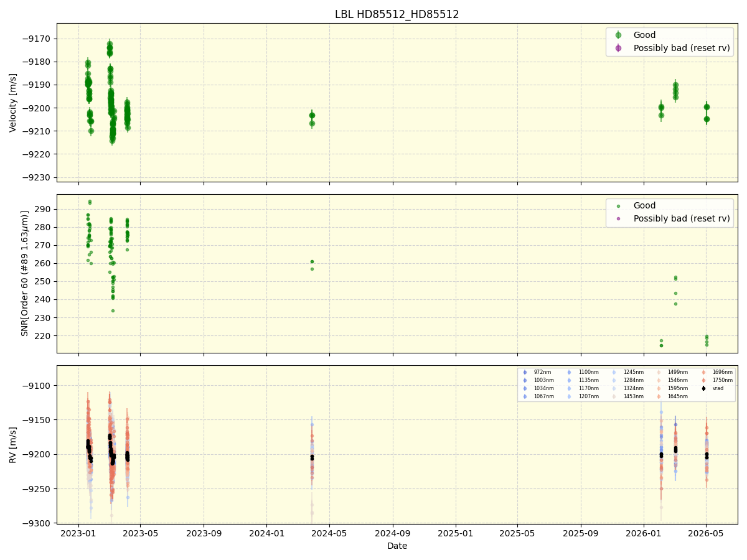This screenshot has width=747, height=560.
Task: Click the '2025-01' date tick label
Action: click(456, 533)
